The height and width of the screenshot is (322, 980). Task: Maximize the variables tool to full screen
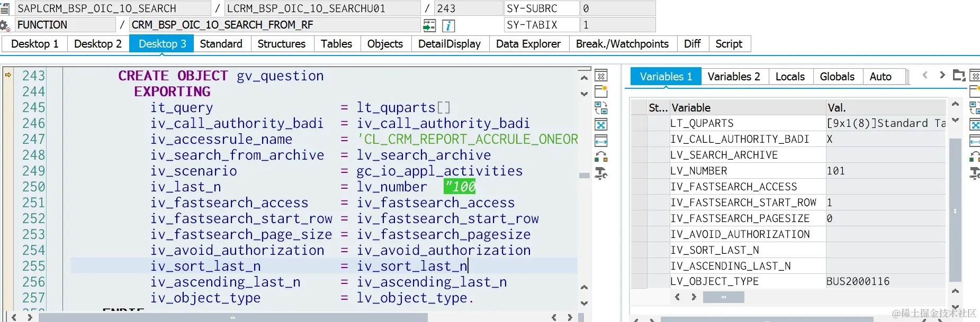(x=975, y=125)
